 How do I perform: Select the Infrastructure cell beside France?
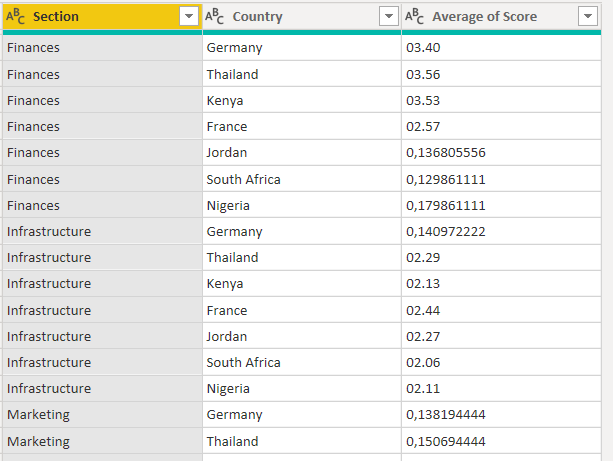pyautogui.click(x=102, y=310)
